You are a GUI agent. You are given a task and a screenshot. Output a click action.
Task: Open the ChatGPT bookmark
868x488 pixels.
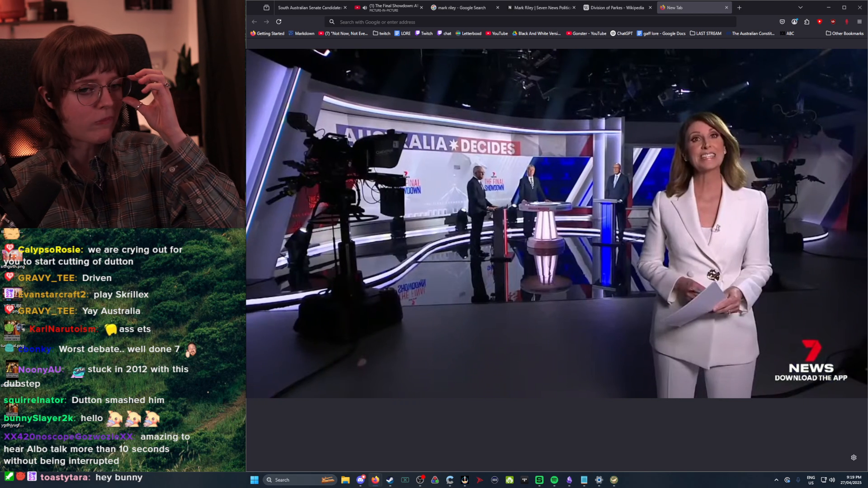click(x=622, y=33)
